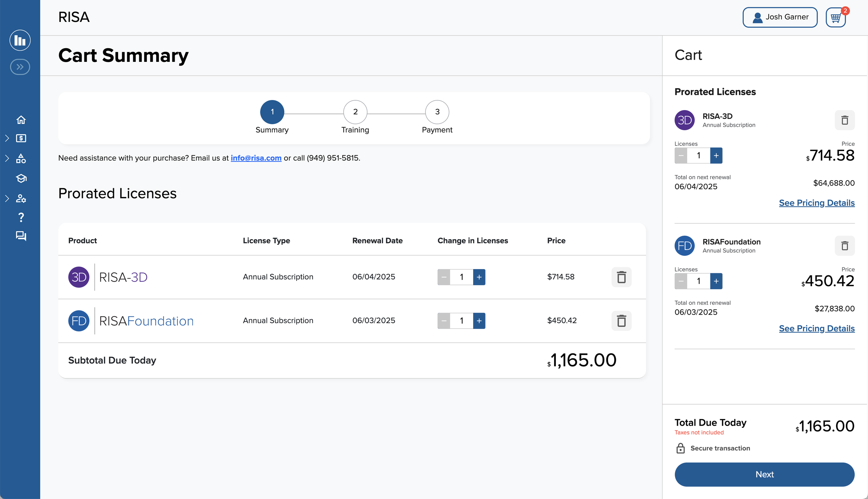868x499 pixels.
Task: Open help via question mark icon
Action: [21, 217]
